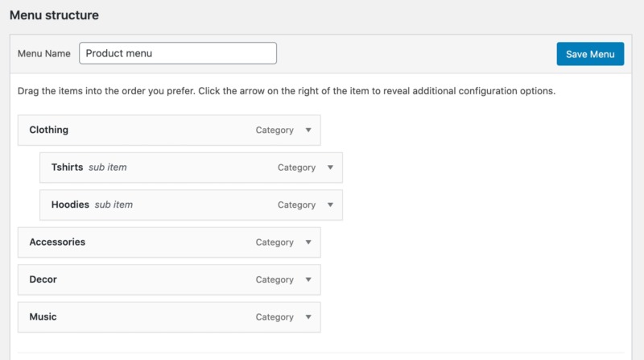
Task: Expand the Accessories item options arrow
Action: (308, 242)
